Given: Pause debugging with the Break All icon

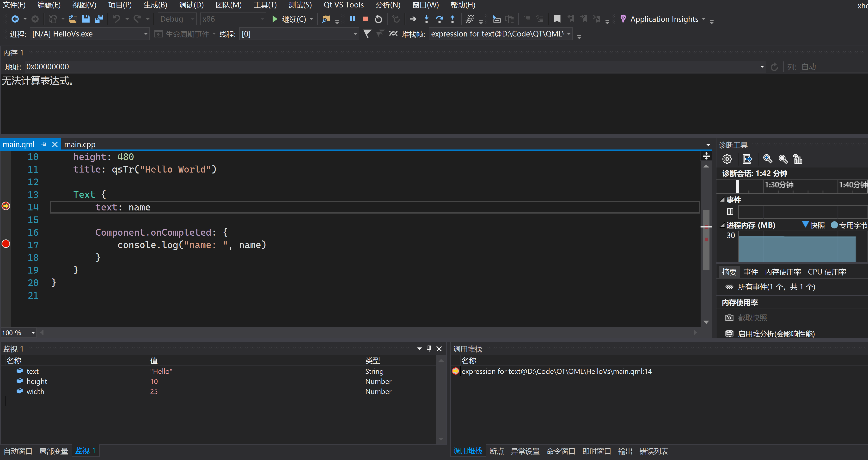Looking at the screenshot, I should coord(352,19).
